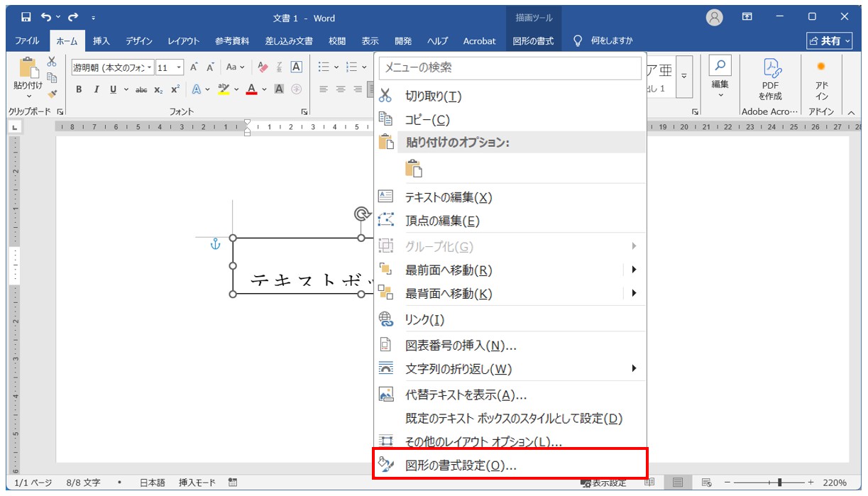This screenshot has width=868, height=496.
Task: Click the Phonetic Guide (ruby) icon
Action: (280, 67)
